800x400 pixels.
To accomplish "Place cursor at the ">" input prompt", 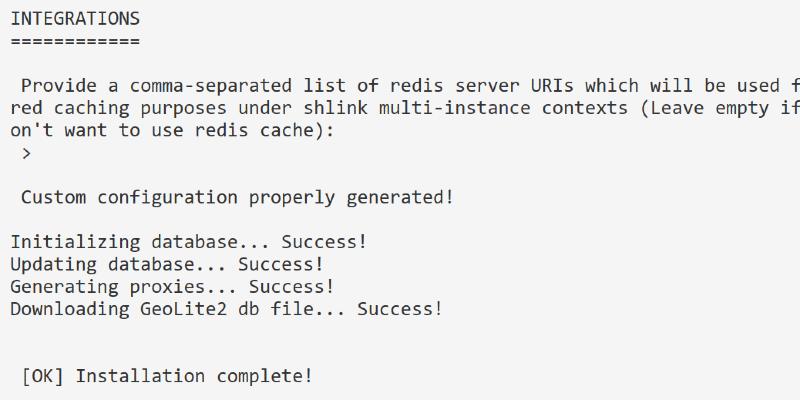I will (x=27, y=153).
